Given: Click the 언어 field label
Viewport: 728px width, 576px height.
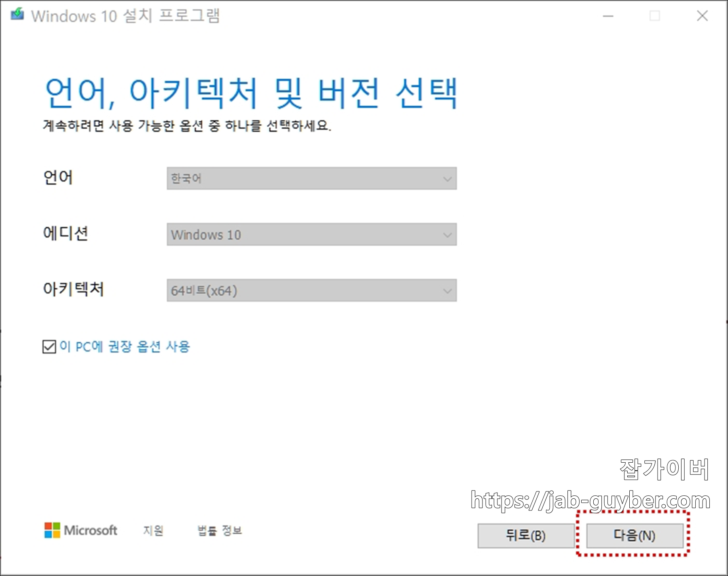Looking at the screenshot, I should click(x=58, y=177).
